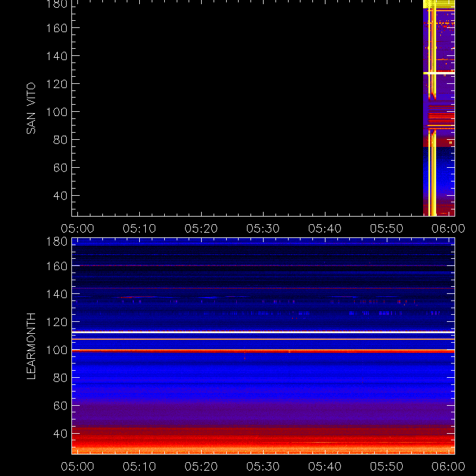
Task: Click 05:50 time label under SAN VITO plot
Action: 386,228
